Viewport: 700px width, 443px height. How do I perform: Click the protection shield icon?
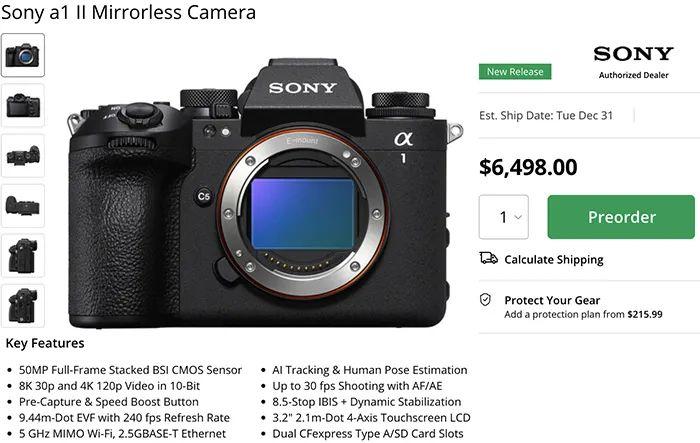[486, 300]
